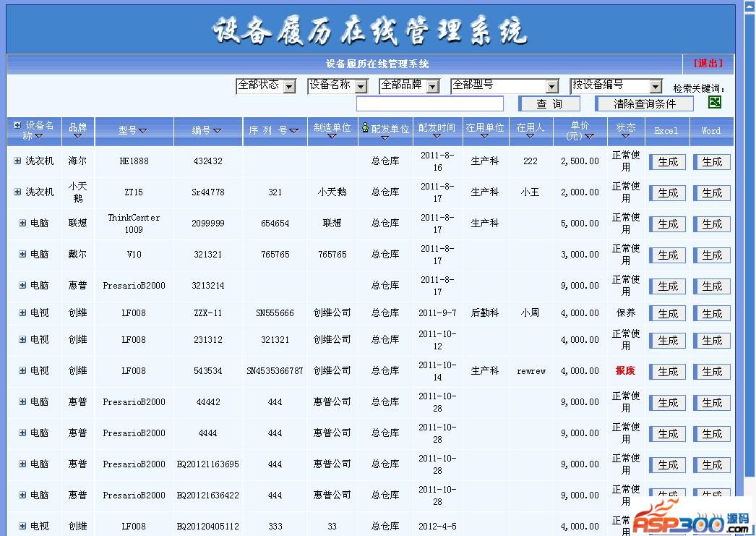Generate Word for row numbered 4444
Viewport: 756px width, 536px height.
click(712, 434)
